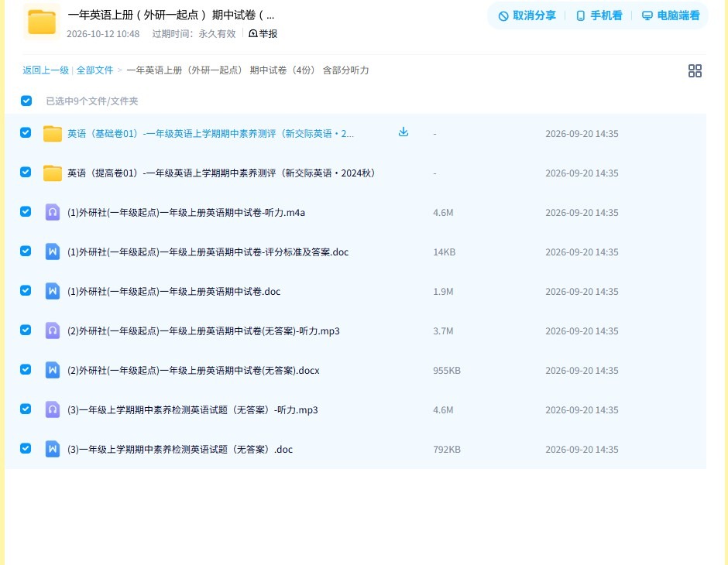Click the share timestamp 2026-10-12 10:48
The image size is (728, 565).
pyautogui.click(x=103, y=34)
